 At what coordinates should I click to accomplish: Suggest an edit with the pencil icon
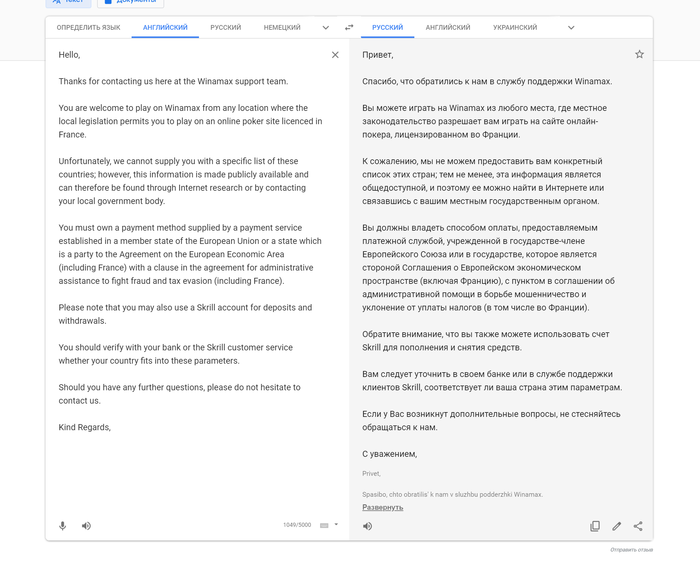[x=617, y=526]
